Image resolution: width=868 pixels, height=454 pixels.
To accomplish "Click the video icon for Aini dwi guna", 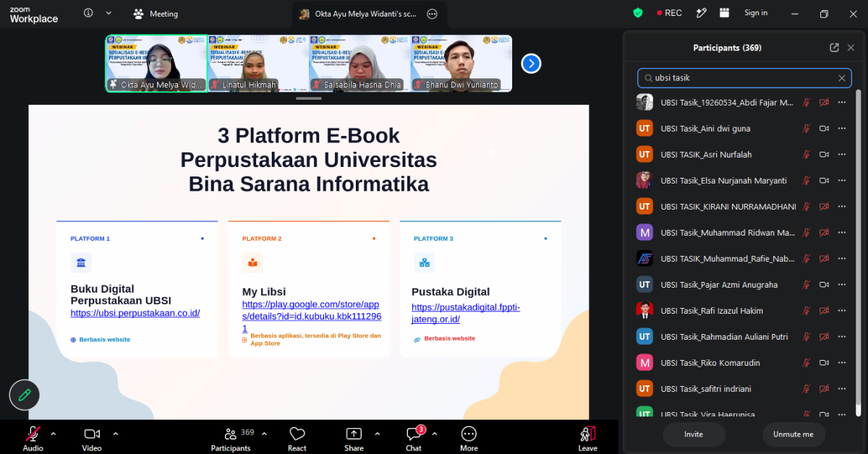I will point(824,129).
